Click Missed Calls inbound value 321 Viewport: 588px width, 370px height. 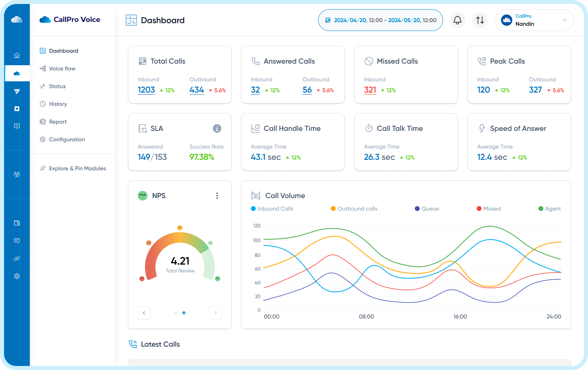point(370,90)
